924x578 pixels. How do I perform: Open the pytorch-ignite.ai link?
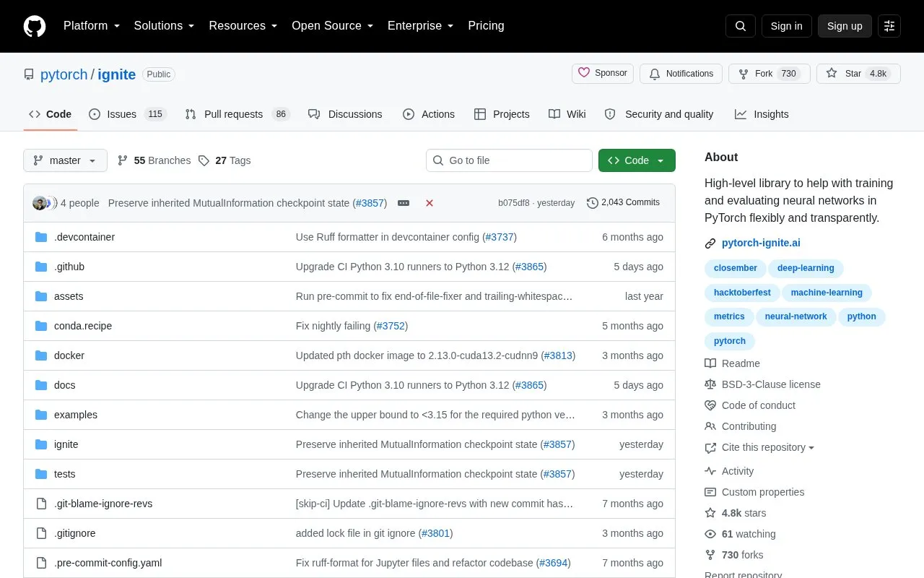[761, 243]
